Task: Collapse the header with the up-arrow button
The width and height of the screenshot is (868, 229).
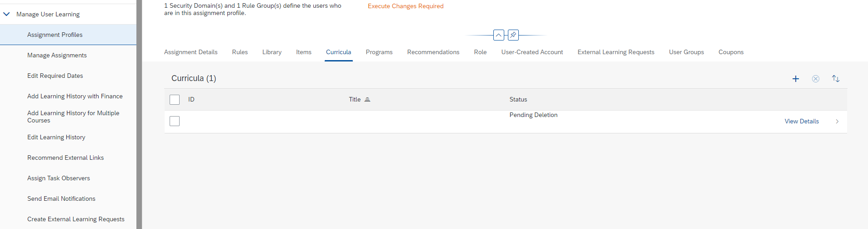Action: 499,35
